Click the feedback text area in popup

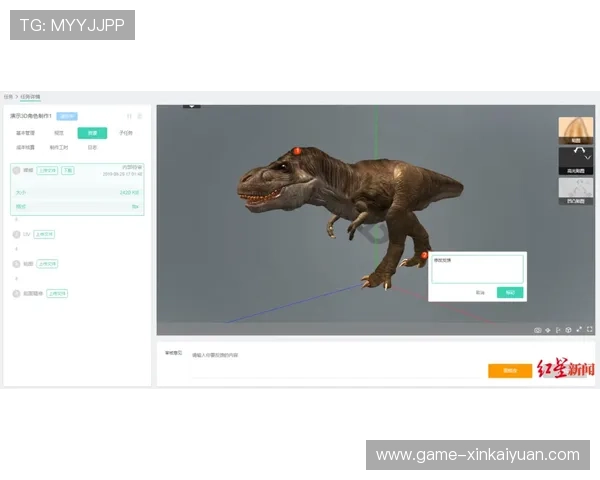point(477,268)
